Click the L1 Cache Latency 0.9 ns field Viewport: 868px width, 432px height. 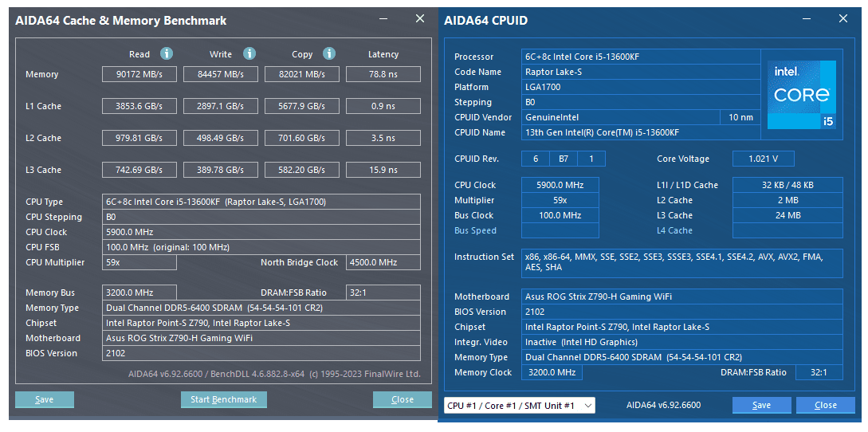383,106
